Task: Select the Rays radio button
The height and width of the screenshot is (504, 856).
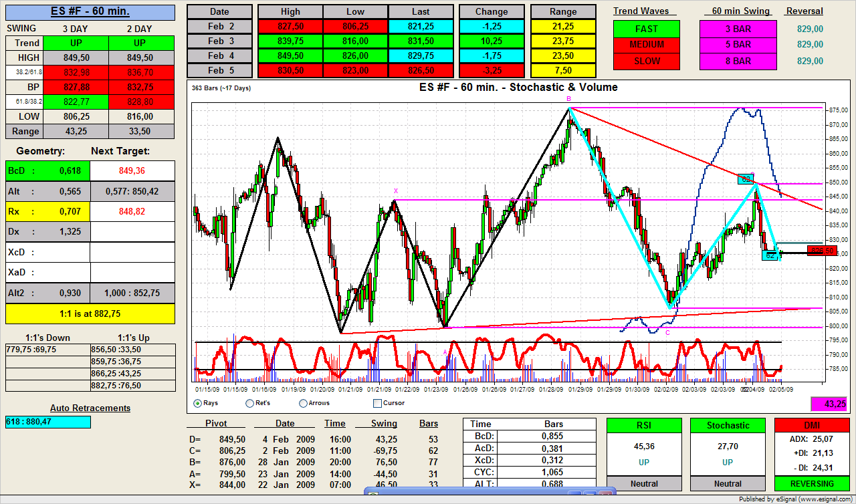Action: click(198, 403)
